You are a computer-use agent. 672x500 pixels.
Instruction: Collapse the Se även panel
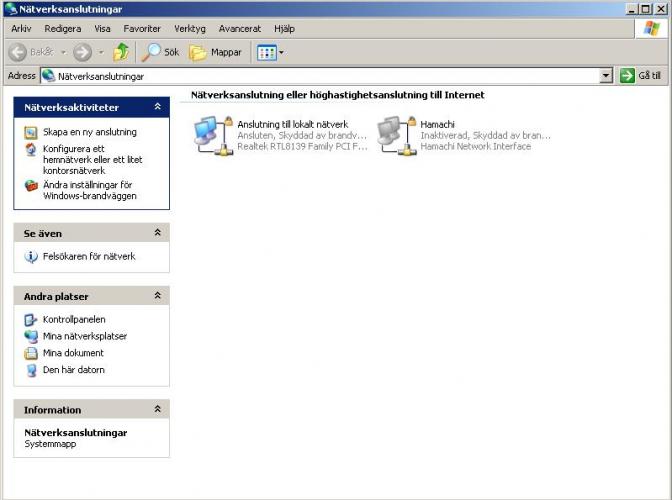(x=157, y=233)
